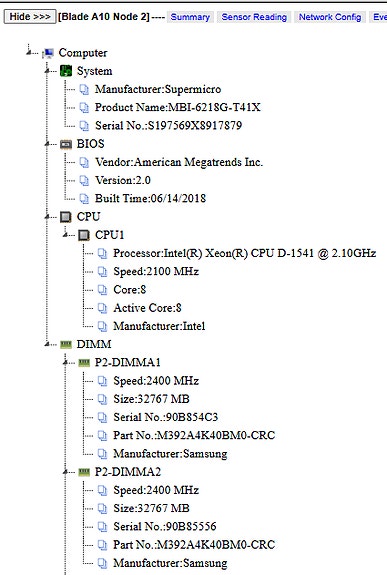The height and width of the screenshot is (575, 387).
Task: Select text Product Name:MBI-6218G-T41X
Action: point(178,107)
